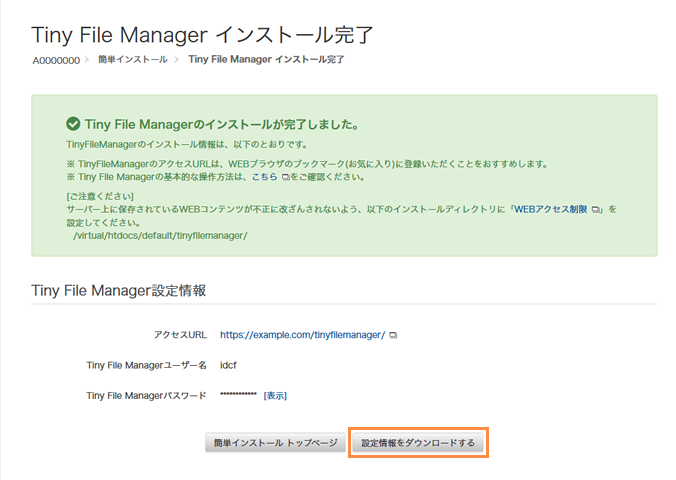Screen dimensions: 676x480
Task: Click the breadcrumb arrow after 簡単インストール
Action: (178, 60)
